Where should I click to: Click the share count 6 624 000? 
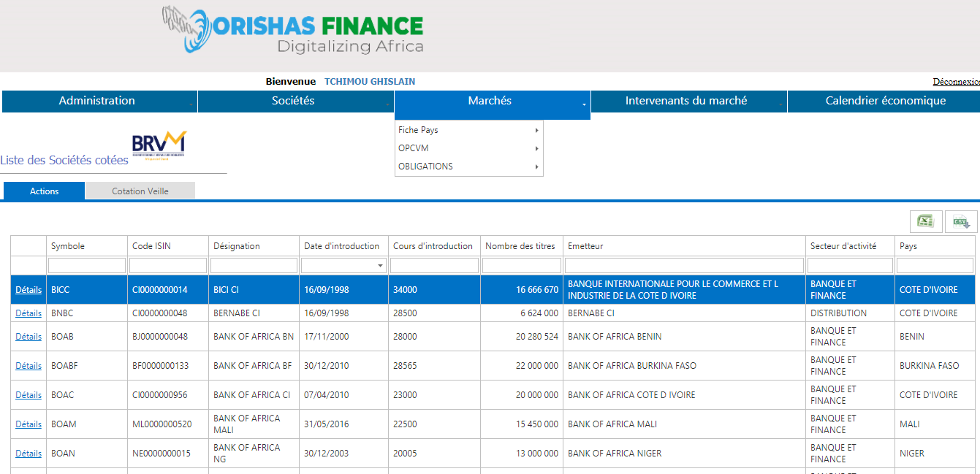coord(539,313)
